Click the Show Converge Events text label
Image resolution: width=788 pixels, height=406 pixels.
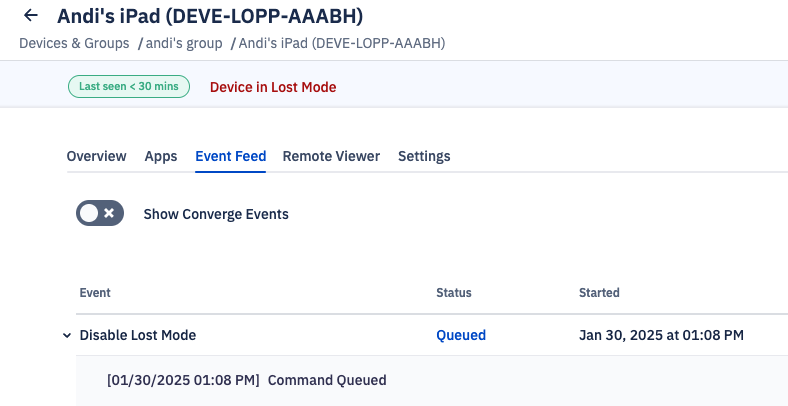click(216, 214)
